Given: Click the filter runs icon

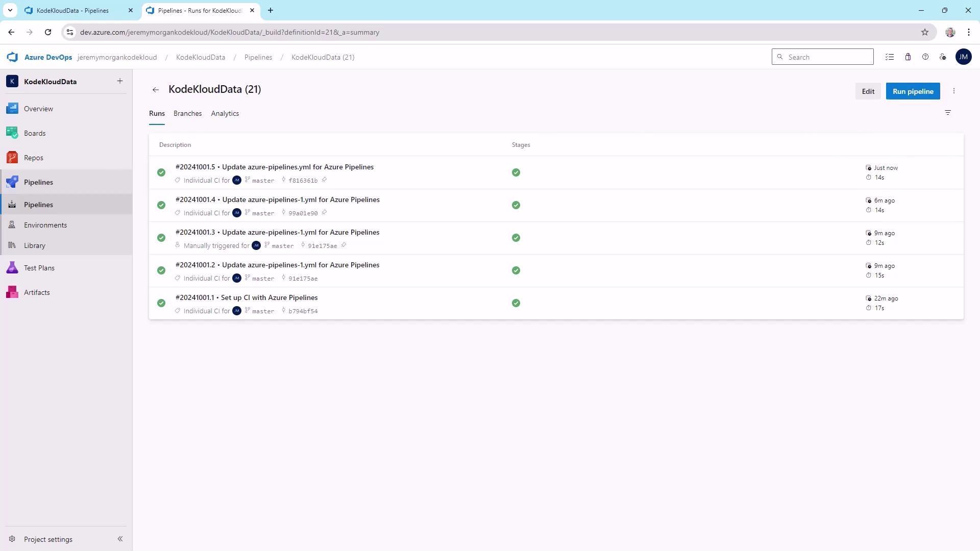Looking at the screenshot, I should (948, 113).
